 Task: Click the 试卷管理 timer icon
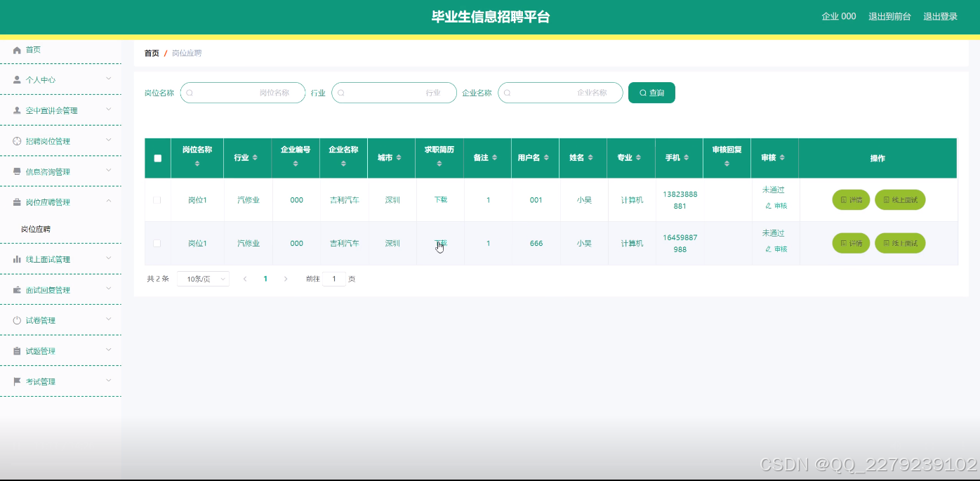[x=18, y=319]
